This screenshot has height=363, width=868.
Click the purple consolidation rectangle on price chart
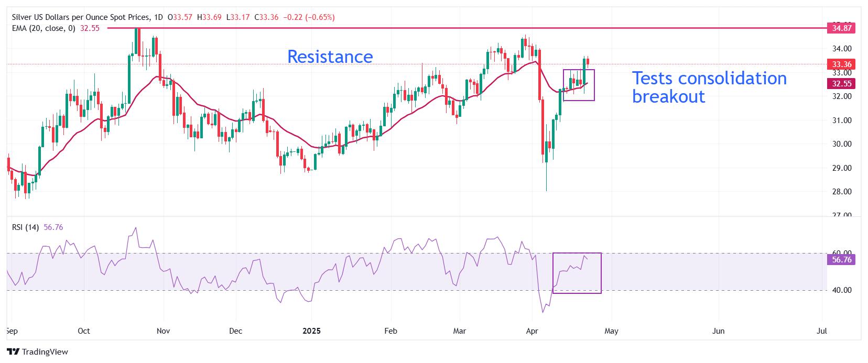579,85
